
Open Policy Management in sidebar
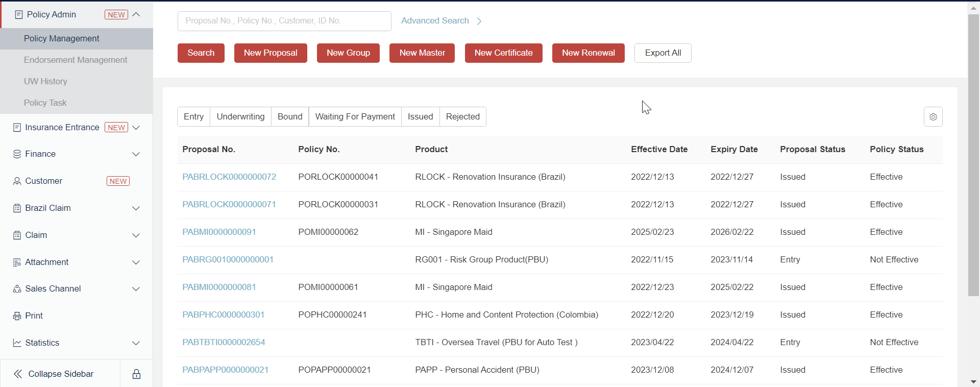pos(77,38)
